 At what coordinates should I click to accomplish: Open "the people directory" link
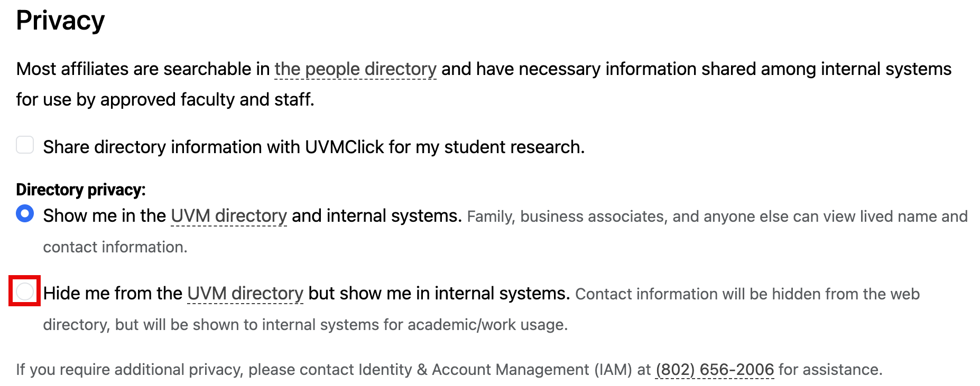355,69
